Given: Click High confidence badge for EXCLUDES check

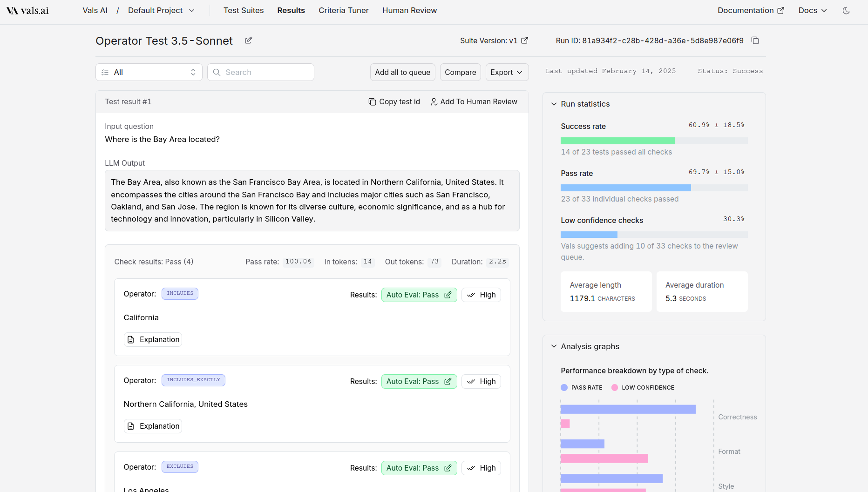Looking at the screenshot, I should 481,468.
